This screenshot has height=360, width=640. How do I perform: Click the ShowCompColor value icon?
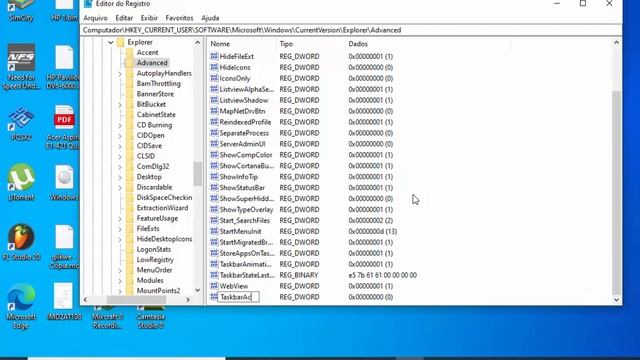point(214,155)
